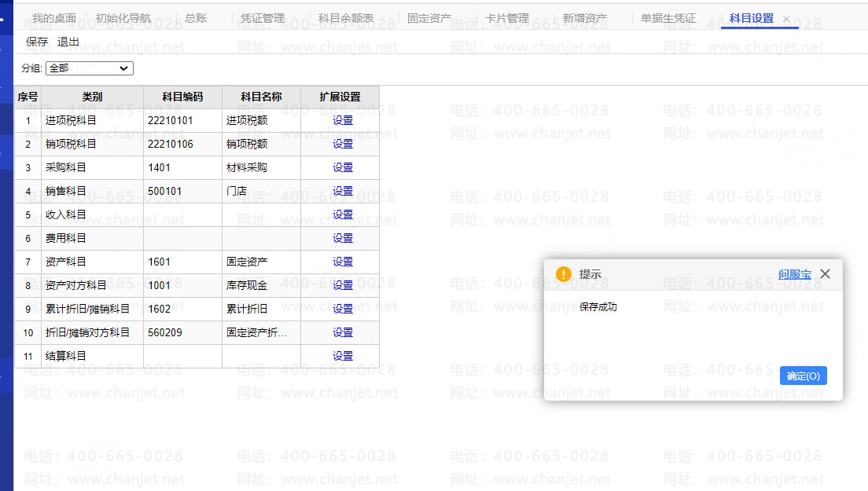The height and width of the screenshot is (491, 868).
Task: Click the 类别 column header
Action: pyautogui.click(x=92, y=97)
